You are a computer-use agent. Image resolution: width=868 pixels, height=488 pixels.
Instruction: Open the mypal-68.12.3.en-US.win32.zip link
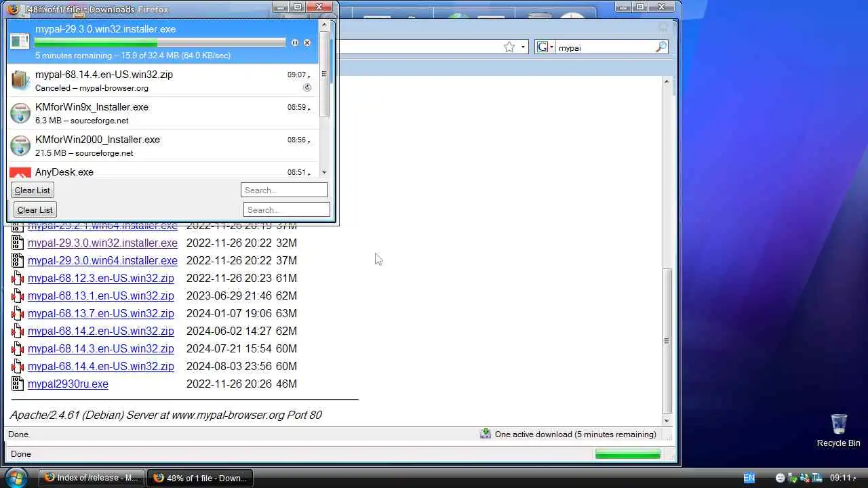pos(101,278)
